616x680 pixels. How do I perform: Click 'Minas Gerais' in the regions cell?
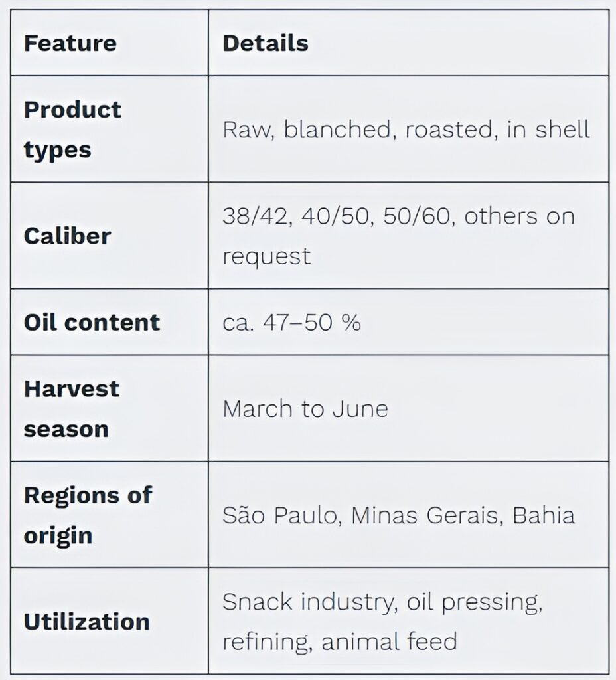425,515
